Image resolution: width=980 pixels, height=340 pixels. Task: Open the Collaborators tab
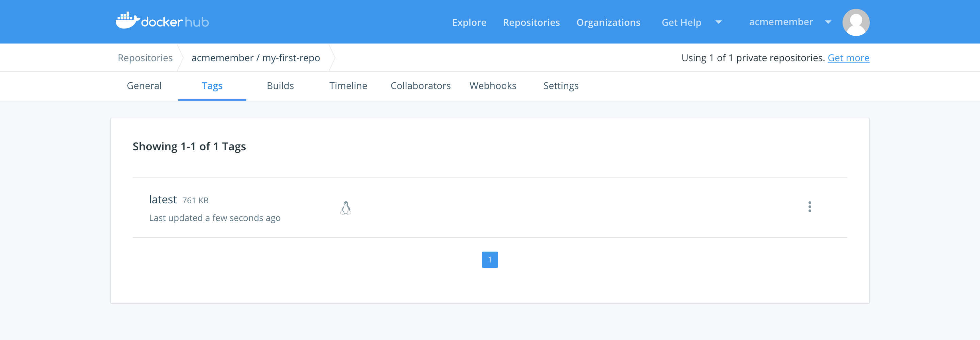coord(420,86)
